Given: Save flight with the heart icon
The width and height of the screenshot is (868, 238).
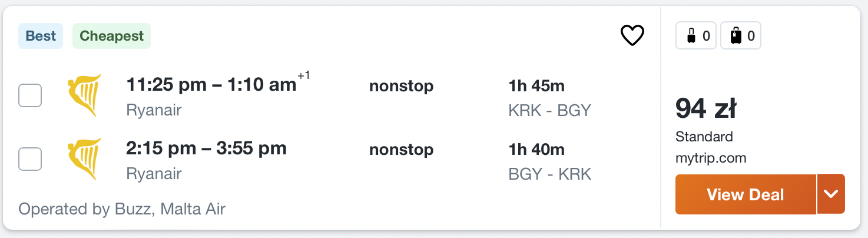Looking at the screenshot, I should coord(632,36).
